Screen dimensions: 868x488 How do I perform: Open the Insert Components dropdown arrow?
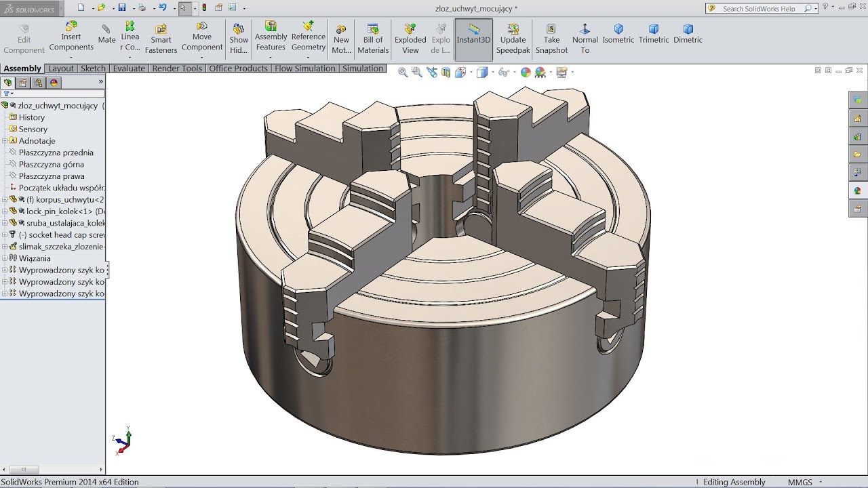[x=71, y=57]
